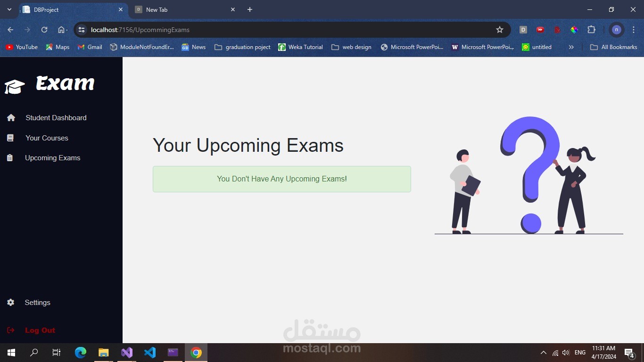Click the Extensions puzzle icon
The image size is (644, 362).
point(591,29)
